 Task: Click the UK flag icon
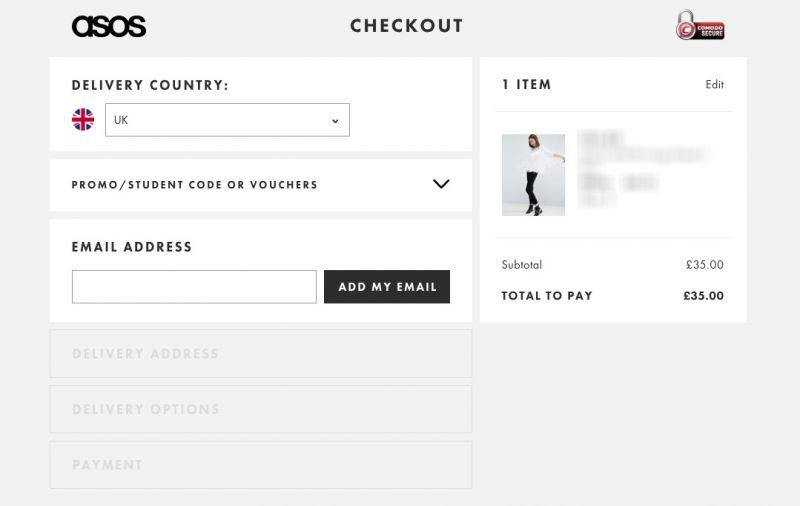click(x=83, y=120)
